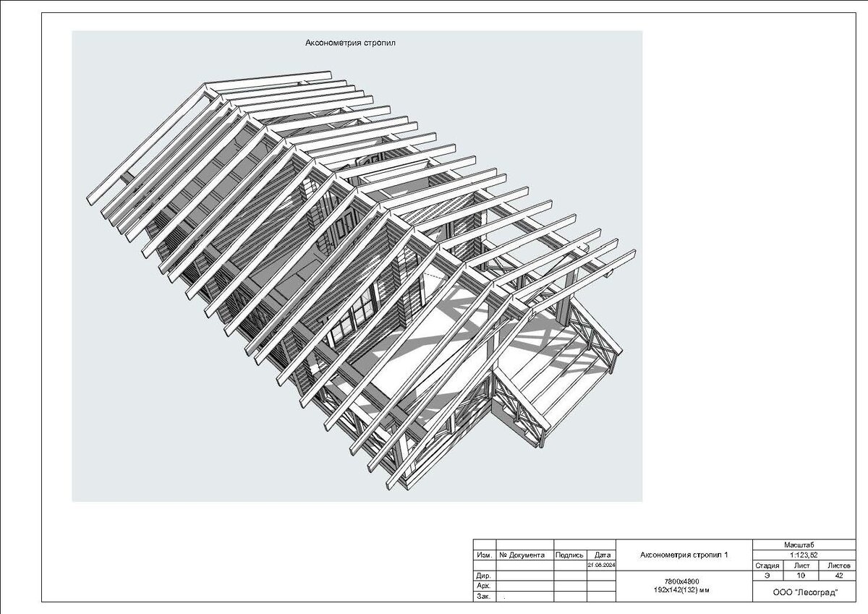868x614 pixels.
Task: Select the rafter axonometry 3D roof drawing
Action: pos(357,266)
